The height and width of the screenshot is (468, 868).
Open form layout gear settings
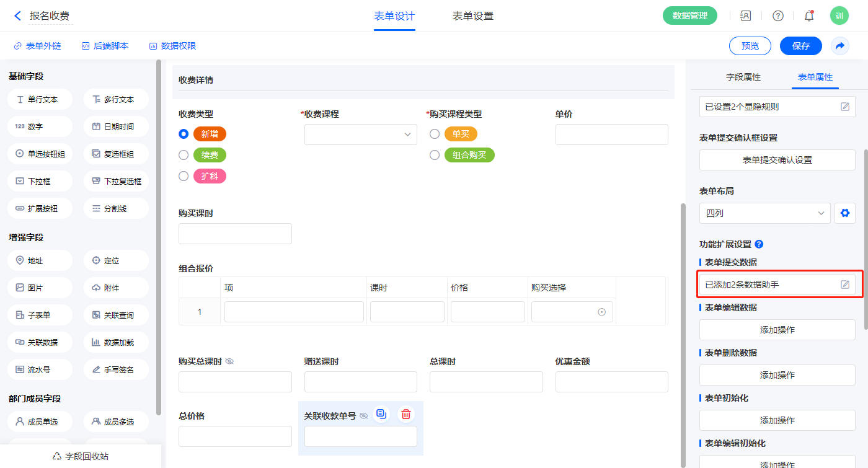click(x=844, y=213)
